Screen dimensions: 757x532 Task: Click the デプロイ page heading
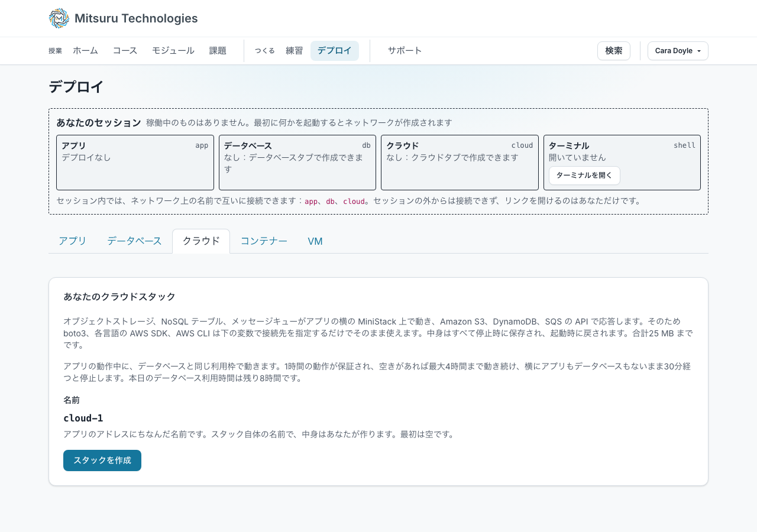[76, 87]
